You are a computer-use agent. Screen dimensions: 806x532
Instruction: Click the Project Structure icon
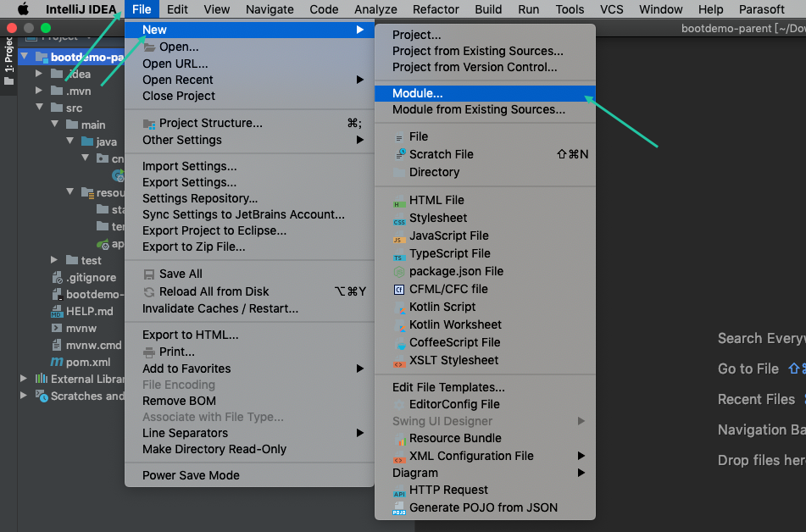tap(149, 124)
